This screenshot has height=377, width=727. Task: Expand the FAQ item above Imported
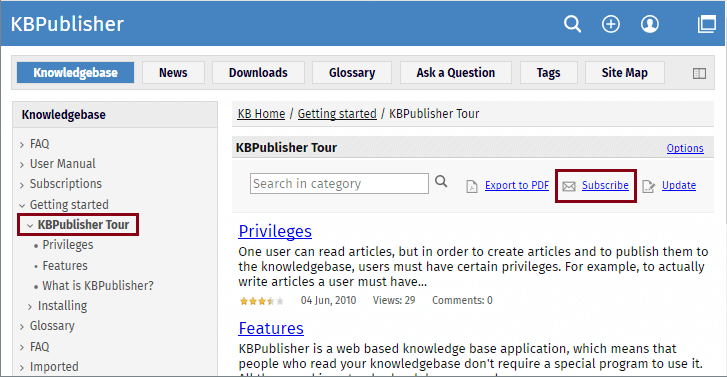[x=22, y=347]
